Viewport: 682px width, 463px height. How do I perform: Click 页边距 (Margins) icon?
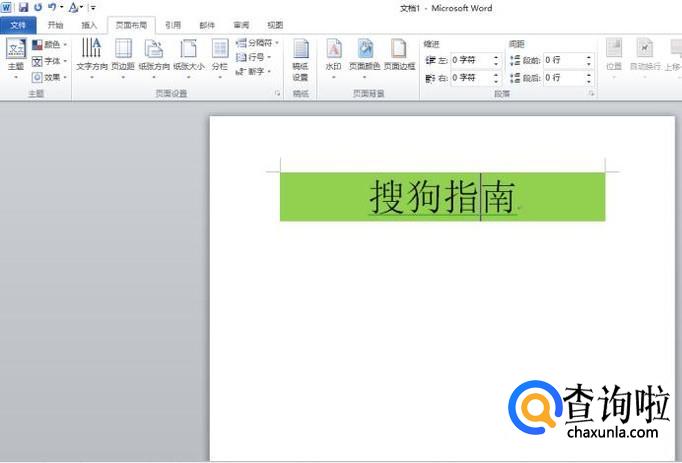[123, 48]
